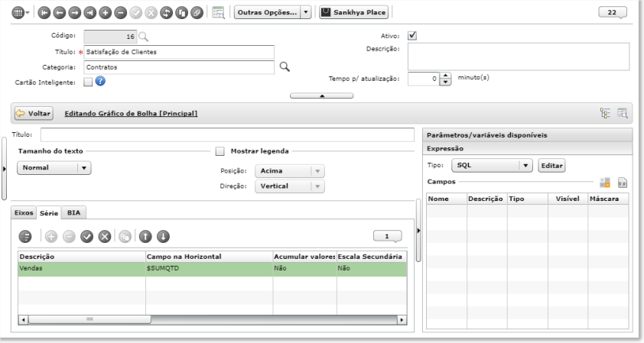Check Mostrar legenda option
644x343 pixels.
(220, 151)
